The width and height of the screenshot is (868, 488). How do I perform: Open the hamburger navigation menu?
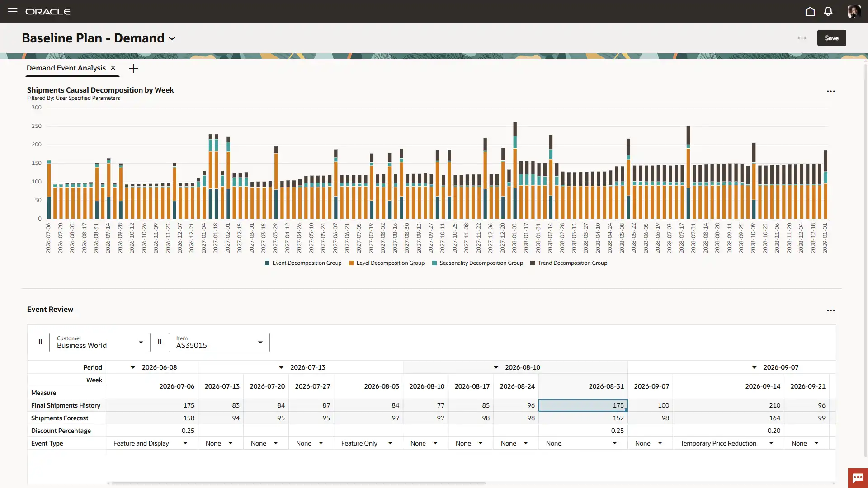[x=13, y=11]
